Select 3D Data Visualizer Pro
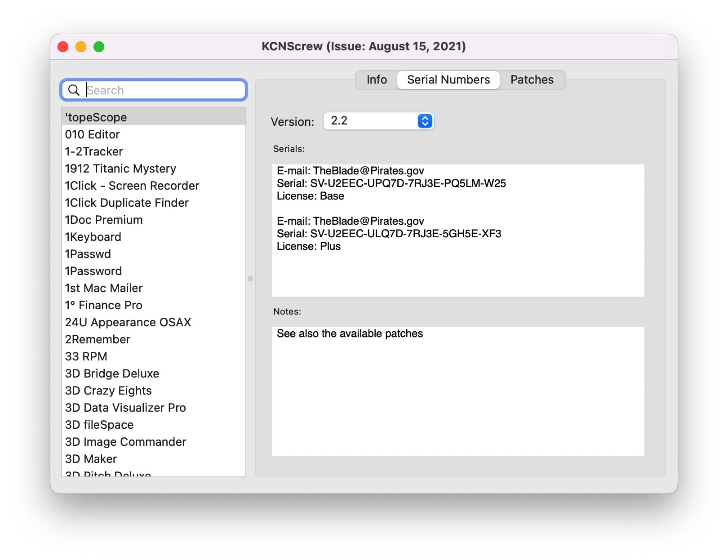This screenshot has width=728, height=560. tap(154, 407)
